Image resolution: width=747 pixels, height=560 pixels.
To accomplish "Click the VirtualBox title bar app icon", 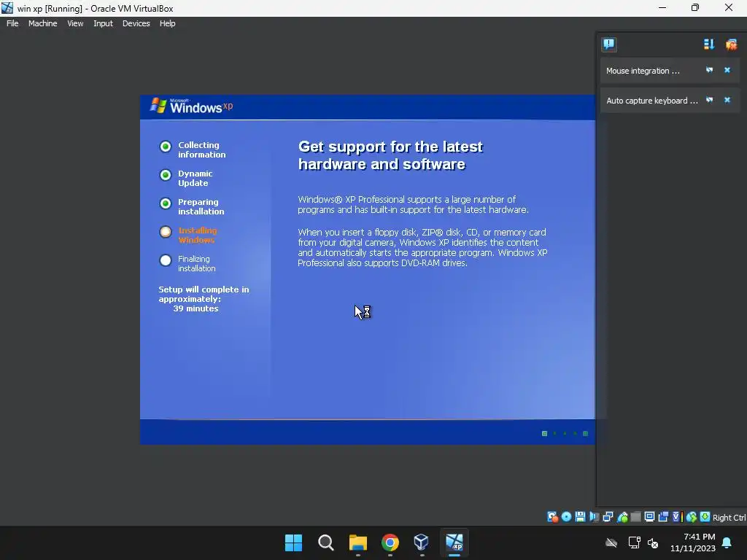I will pyautogui.click(x=7, y=8).
